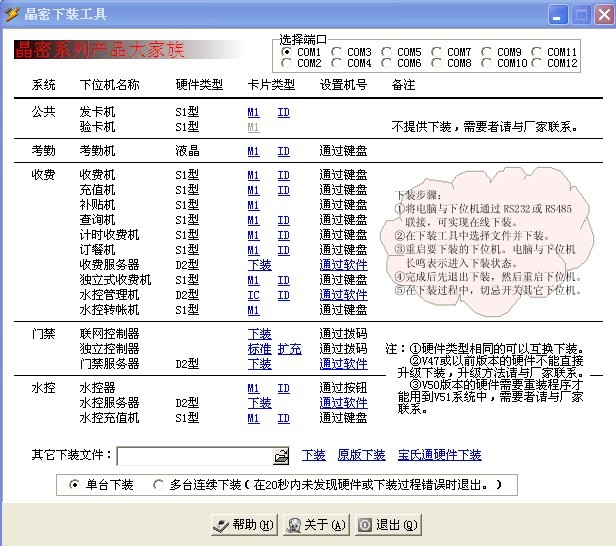Click ID link for 查询机
616x546 pixels.
tap(284, 220)
